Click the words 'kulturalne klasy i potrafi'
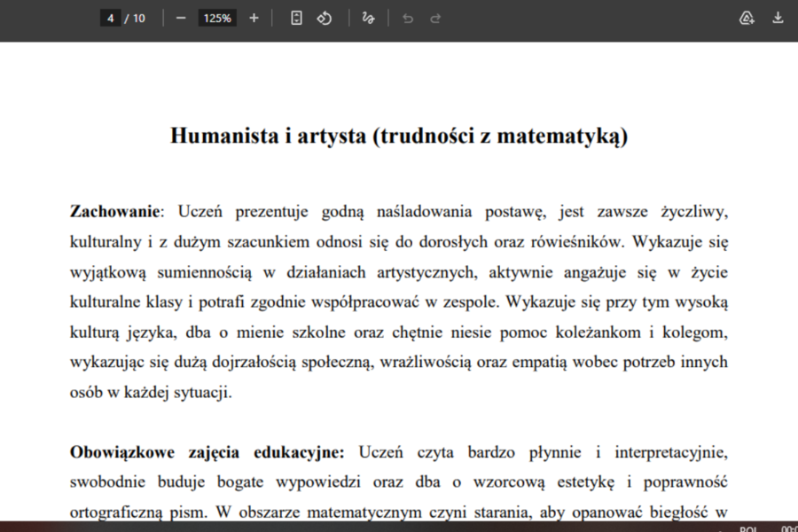798x532 pixels. pos(157,302)
